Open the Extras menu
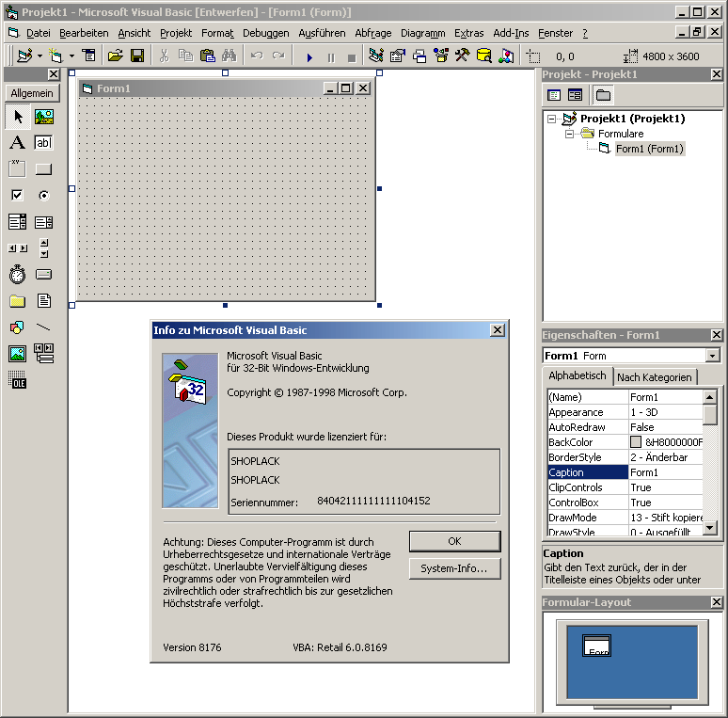 tap(469, 33)
